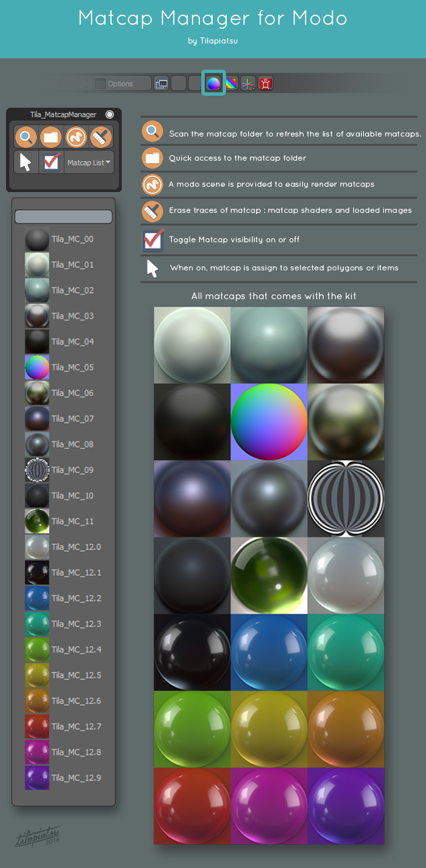The image size is (426, 868).
Task: Click arrow icon beside 'When on, matcap is assign' text
Action: pos(152,268)
